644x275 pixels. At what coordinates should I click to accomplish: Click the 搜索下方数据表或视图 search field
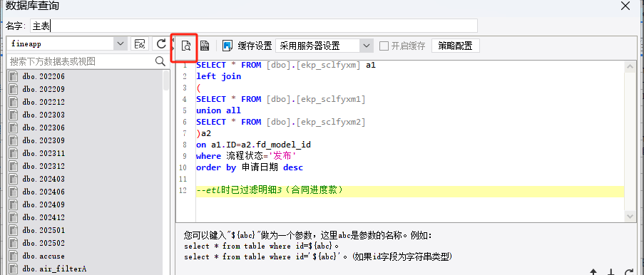(81, 61)
